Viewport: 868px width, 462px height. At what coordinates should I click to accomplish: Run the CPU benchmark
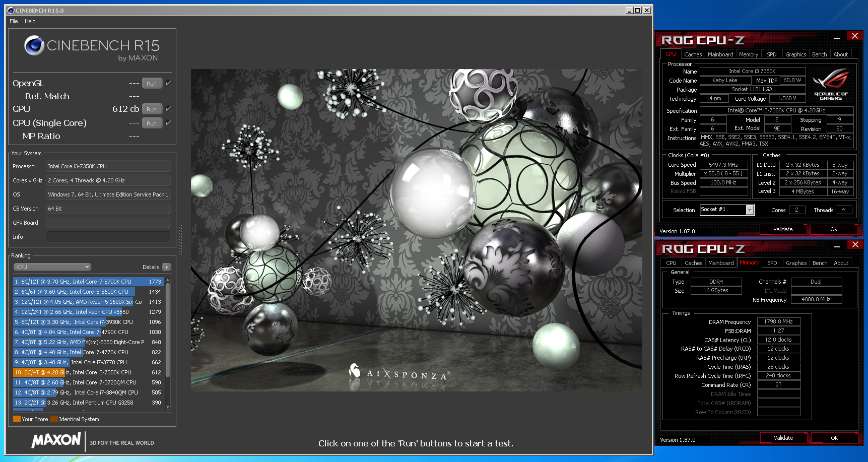point(152,109)
